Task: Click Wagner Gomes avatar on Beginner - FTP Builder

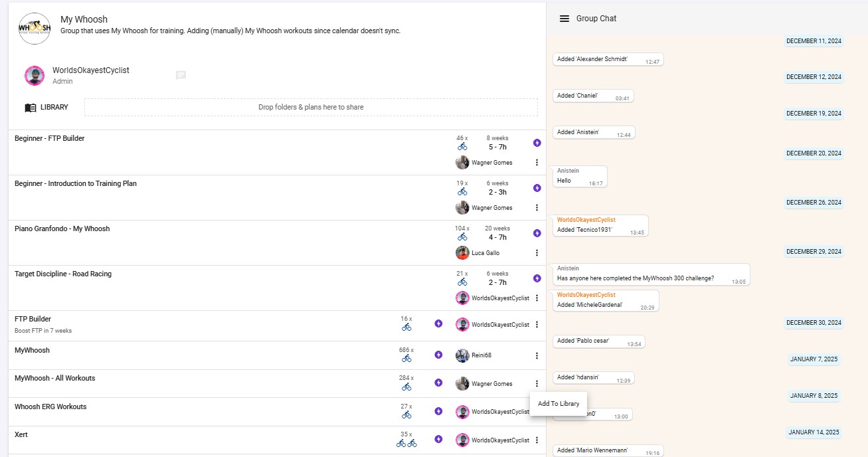Action: pyautogui.click(x=462, y=162)
